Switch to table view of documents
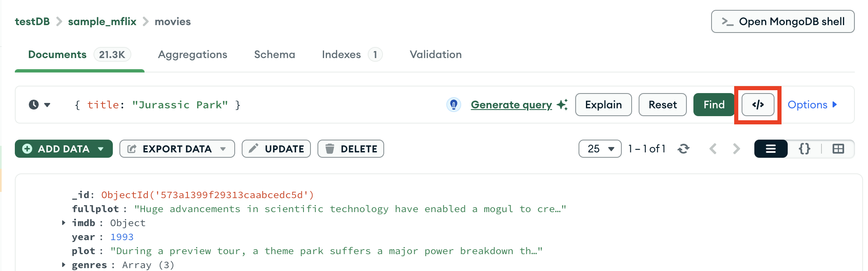868x271 pixels. (x=838, y=149)
